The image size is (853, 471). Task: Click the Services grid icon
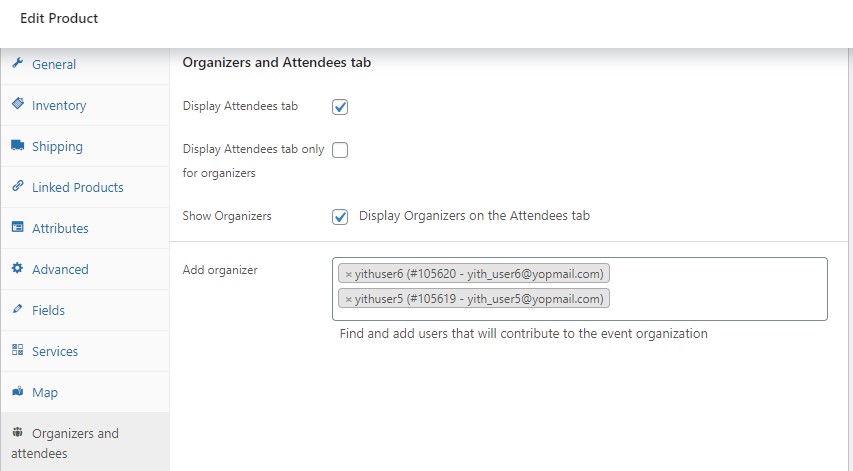pyautogui.click(x=17, y=351)
